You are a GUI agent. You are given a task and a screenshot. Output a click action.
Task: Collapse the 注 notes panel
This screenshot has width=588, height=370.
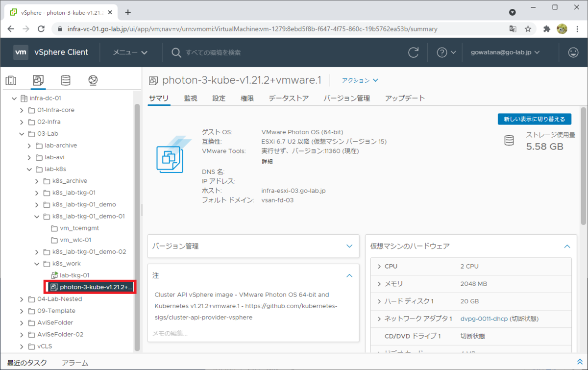[x=349, y=275]
